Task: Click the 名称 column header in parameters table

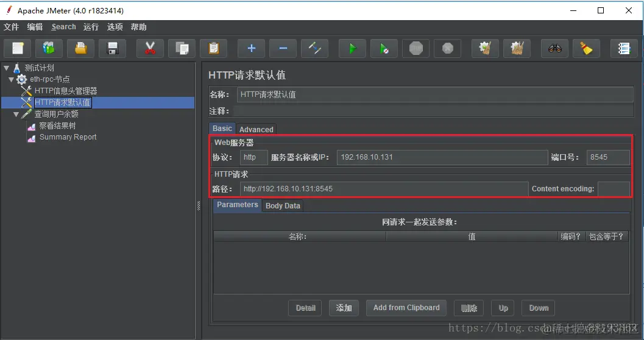Action: [299, 236]
